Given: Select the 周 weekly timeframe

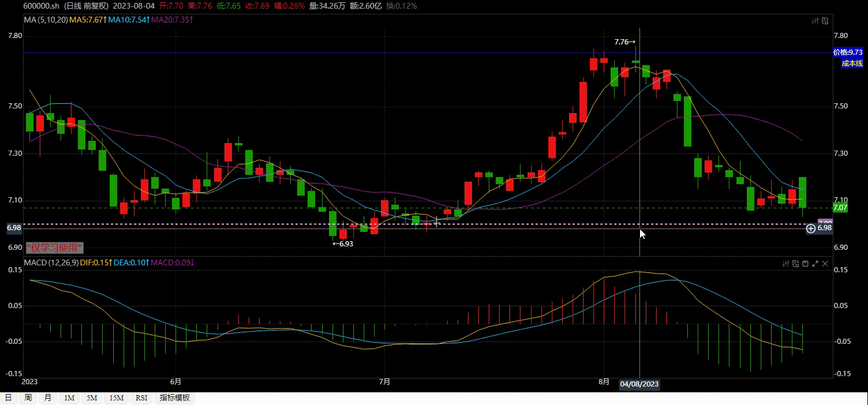Looking at the screenshot, I should [x=28, y=397].
